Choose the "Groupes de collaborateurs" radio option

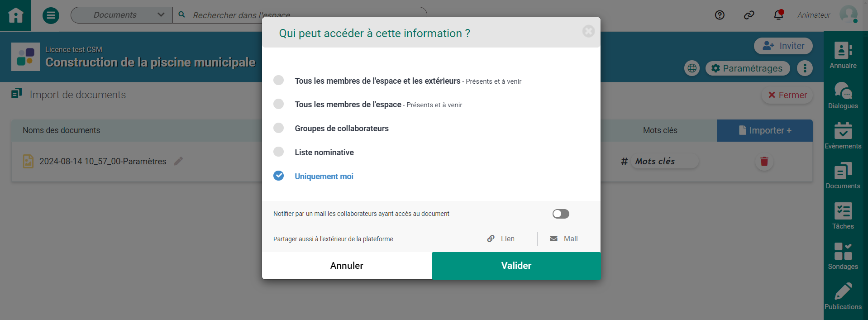click(x=279, y=128)
